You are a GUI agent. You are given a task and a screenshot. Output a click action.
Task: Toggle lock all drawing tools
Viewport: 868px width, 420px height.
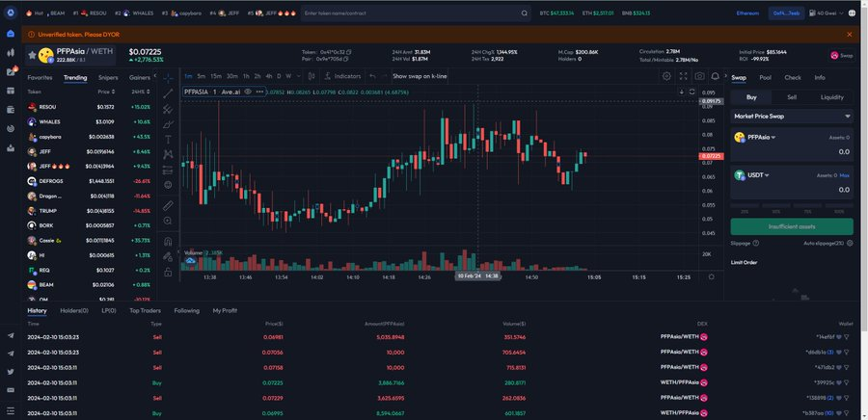pos(168,272)
